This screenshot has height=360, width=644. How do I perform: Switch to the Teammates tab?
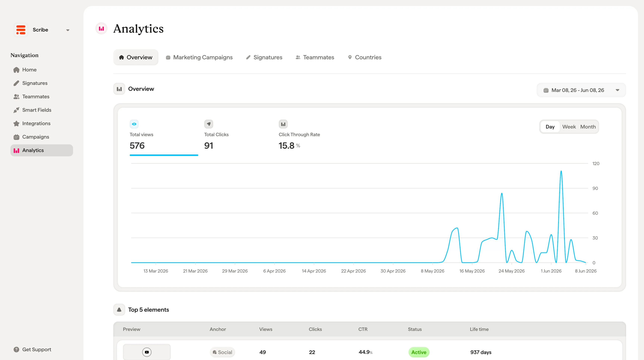(315, 57)
